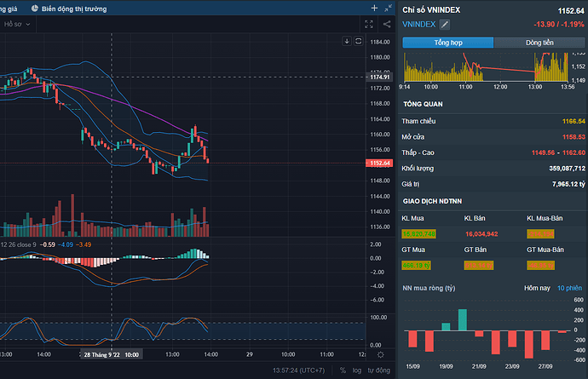The width and height of the screenshot is (588, 379).
Task: Select 10 phiên for NN mua ròng
Action: coord(568,289)
